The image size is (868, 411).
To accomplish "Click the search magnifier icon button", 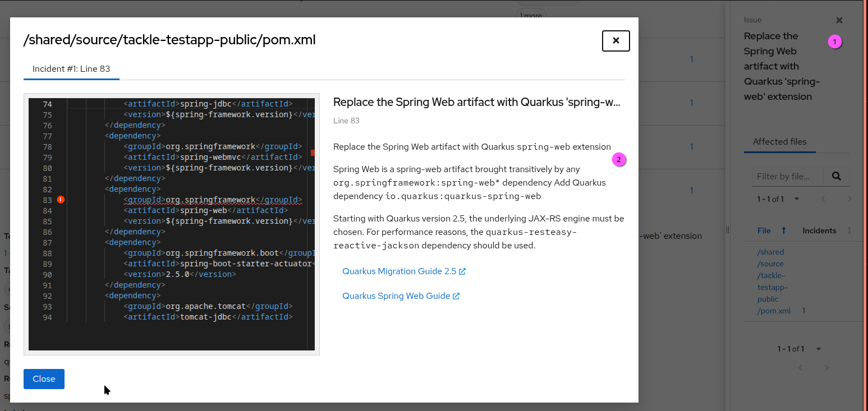I will pos(837,176).
